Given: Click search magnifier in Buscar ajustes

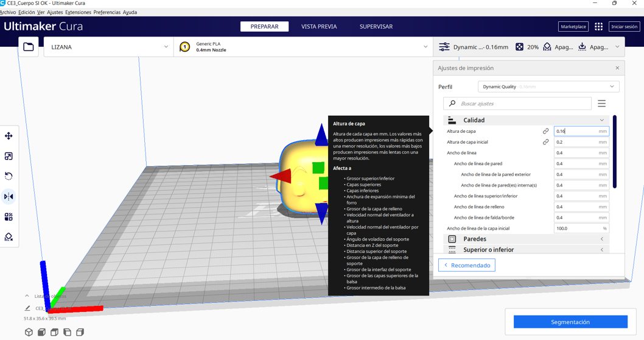Looking at the screenshot, I should [x=452, y=104].
